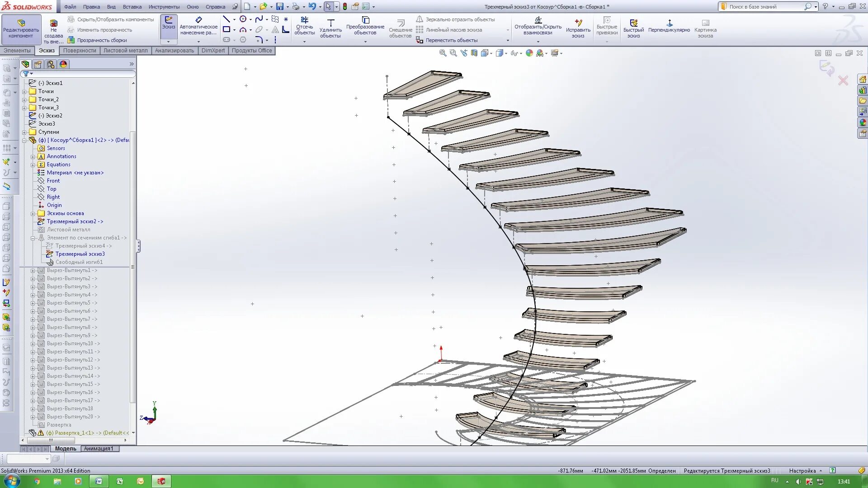This screenshot has height=488, width=868.
Task: Toggle Edit Component (Редактировать компонент) mode
Action: click(x=21, y=28)
